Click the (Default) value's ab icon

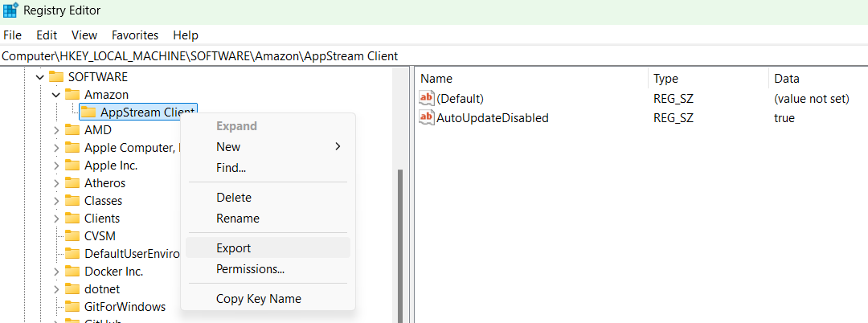[x=427, y=99]
